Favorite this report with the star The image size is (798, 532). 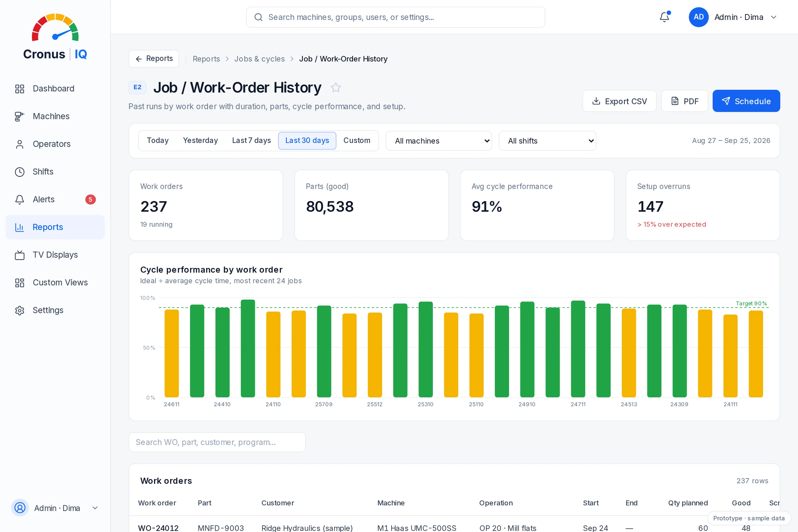336,87
